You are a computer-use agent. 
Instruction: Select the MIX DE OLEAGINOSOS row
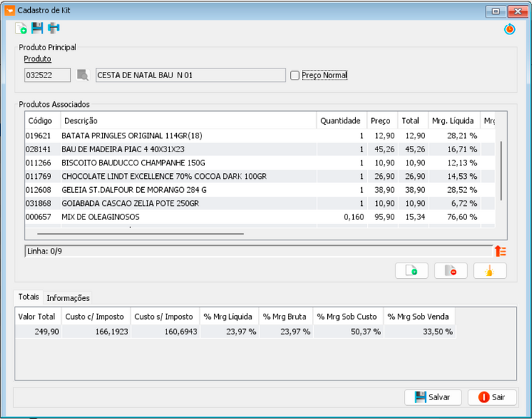coord(260,217)
